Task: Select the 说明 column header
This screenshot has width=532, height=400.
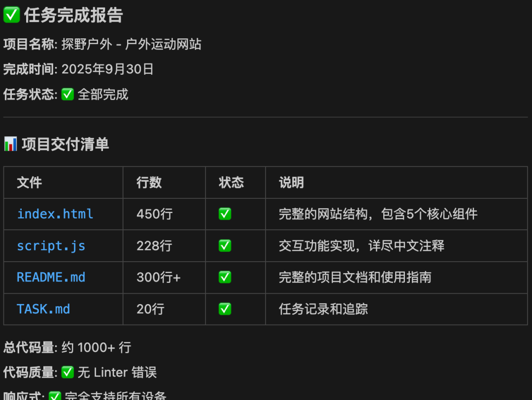Action: pos(292,183)
